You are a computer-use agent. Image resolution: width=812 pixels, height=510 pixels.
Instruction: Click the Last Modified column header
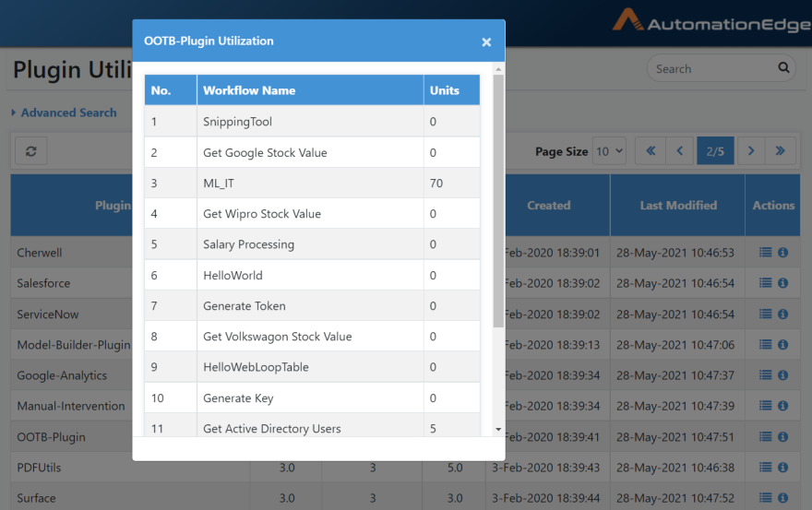(x=678, y=205)
